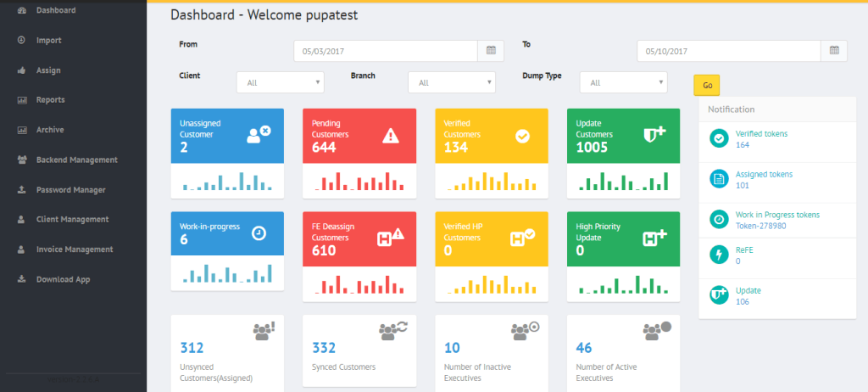
Task: Click the Update notification count 106
Action: point(742,302)
